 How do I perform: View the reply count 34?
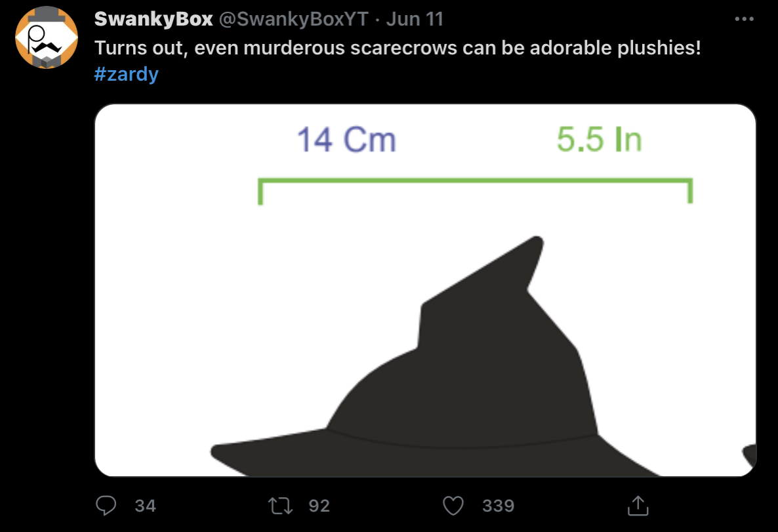tap(145, 506)
